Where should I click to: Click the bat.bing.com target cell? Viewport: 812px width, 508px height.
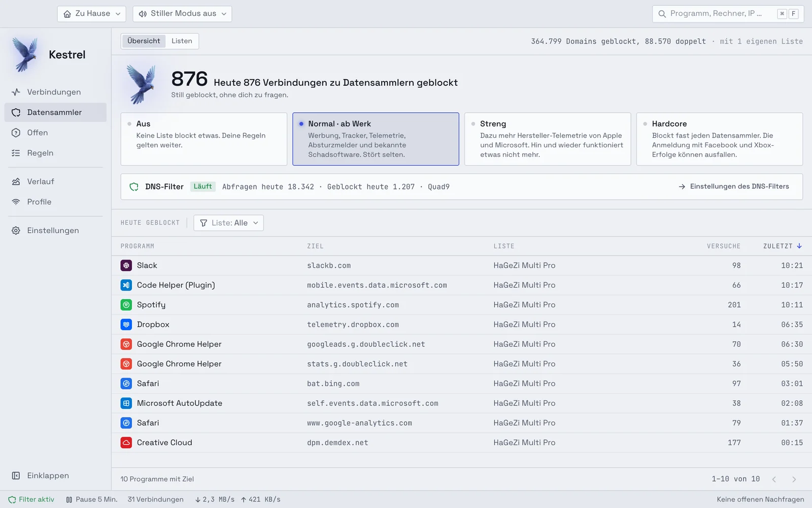[333, 384]
